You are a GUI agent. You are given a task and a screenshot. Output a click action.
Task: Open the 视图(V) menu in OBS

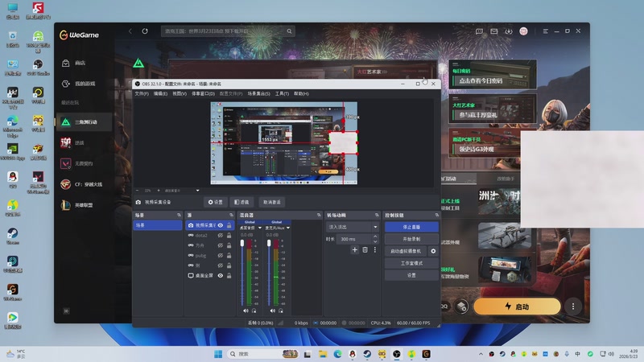click(179, 93)
